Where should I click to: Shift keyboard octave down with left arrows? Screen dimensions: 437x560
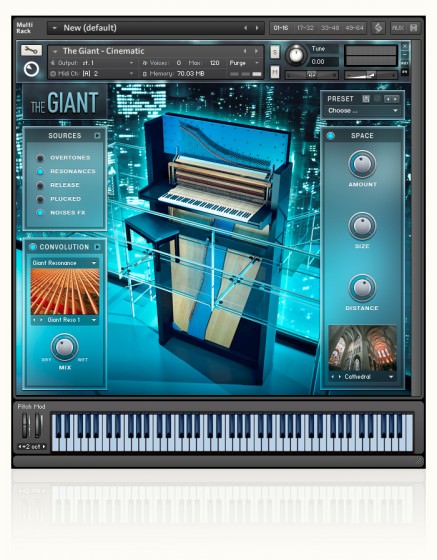pos(20,446)
